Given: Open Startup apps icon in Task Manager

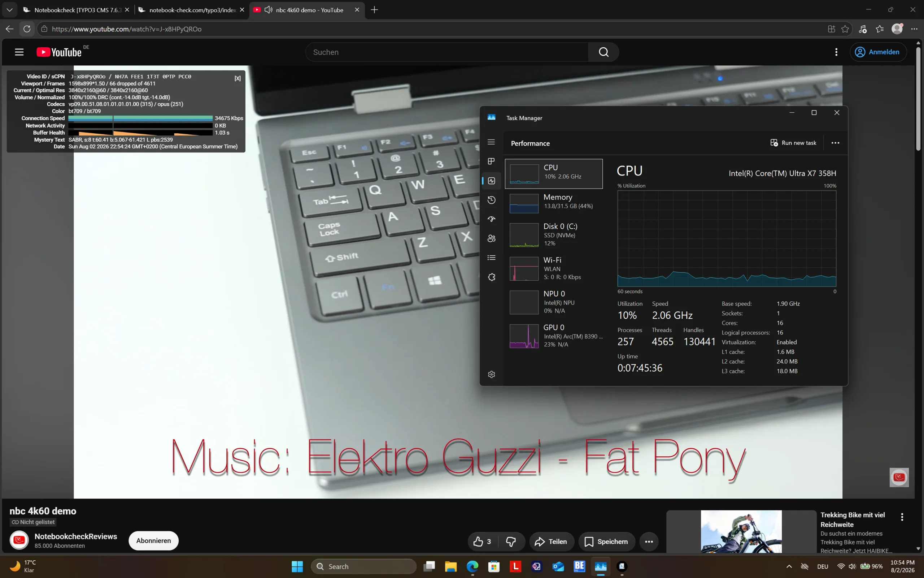Looking at the screenshot, I should [491, 219].
